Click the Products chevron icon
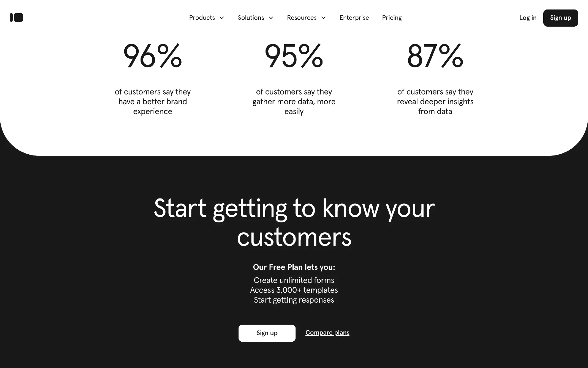 (x=222, y=18)
